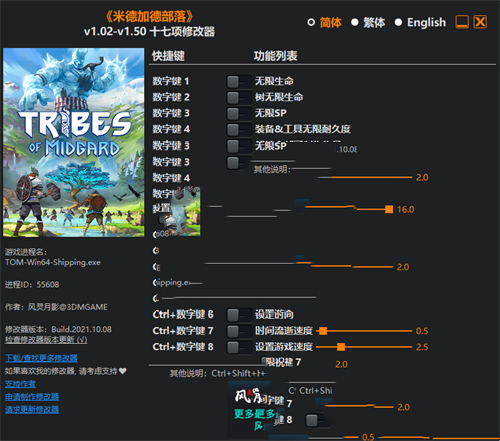Open the 下载/查找更多修改器 link
The height and width of the screenshot is (441, 500).
[x=41, y=358]
